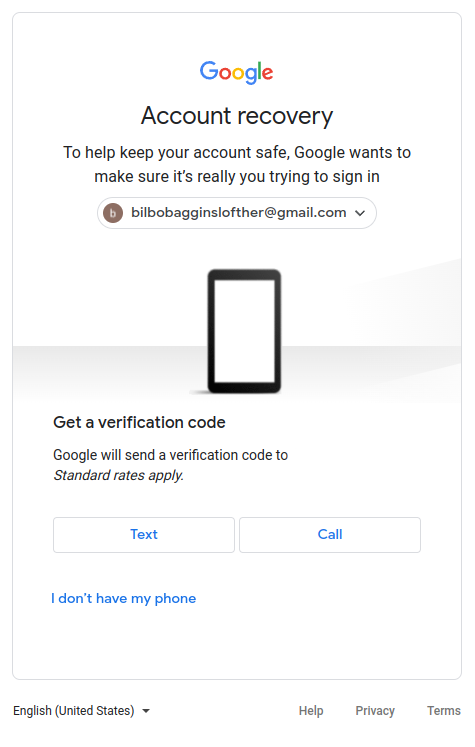Click the language selector's triangle arrow
This screenshot has width=475, height=747.
point(146,711)
